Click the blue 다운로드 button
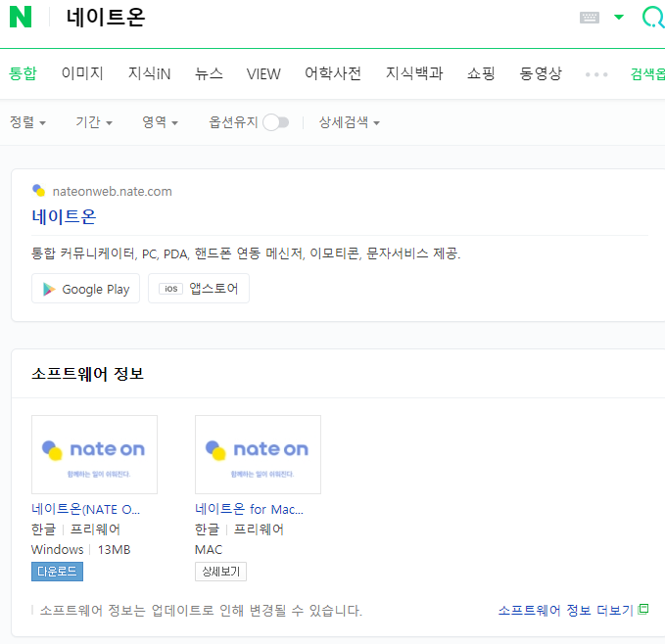The image size is (665, 644). point(57,572)
